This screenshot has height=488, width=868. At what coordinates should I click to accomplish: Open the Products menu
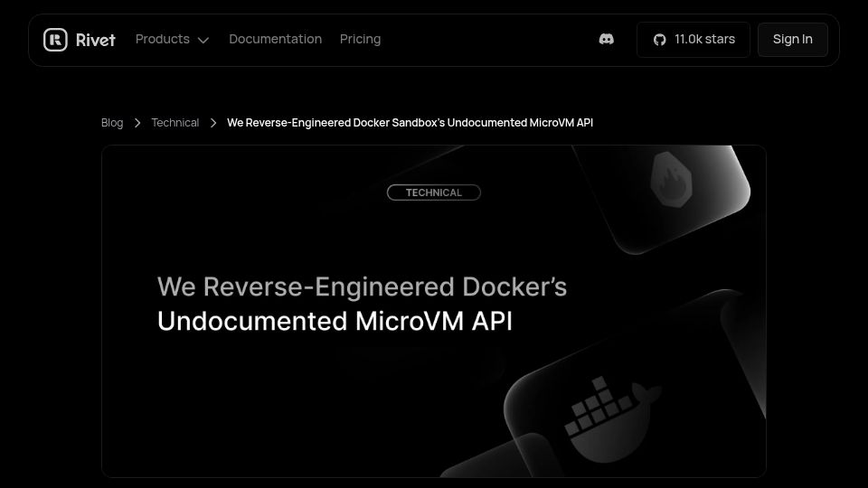point(172,39)
